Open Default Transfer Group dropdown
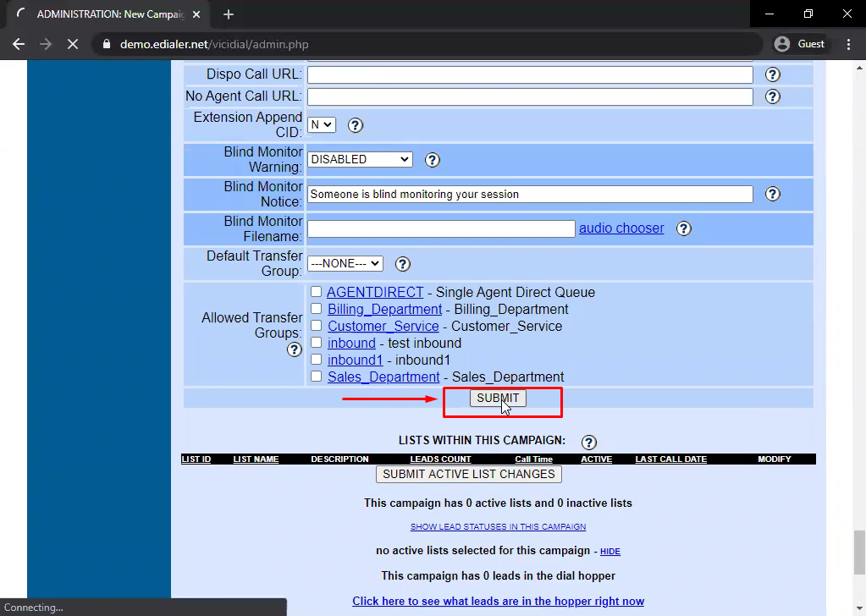 point(345,263)
